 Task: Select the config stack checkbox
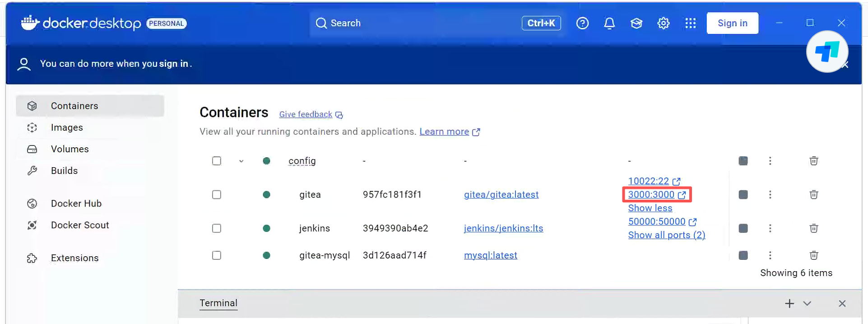(x=217, y=161)
